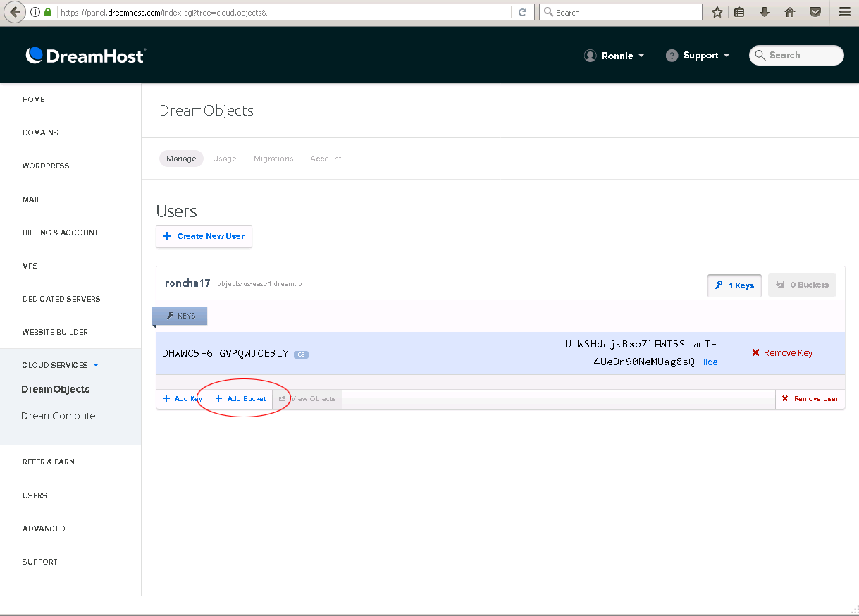Go to the browser home page icon

click(x=790, y=12)
